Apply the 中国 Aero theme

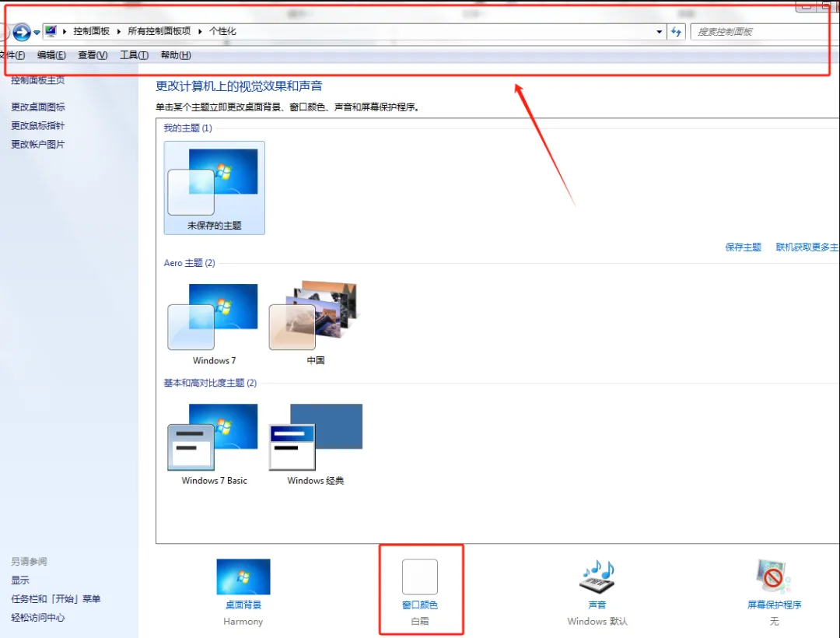314,317
